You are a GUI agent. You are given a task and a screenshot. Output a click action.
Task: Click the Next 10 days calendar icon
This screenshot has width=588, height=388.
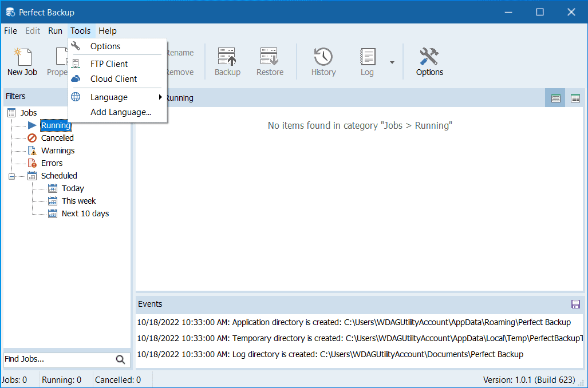click(x=53, y=213)
